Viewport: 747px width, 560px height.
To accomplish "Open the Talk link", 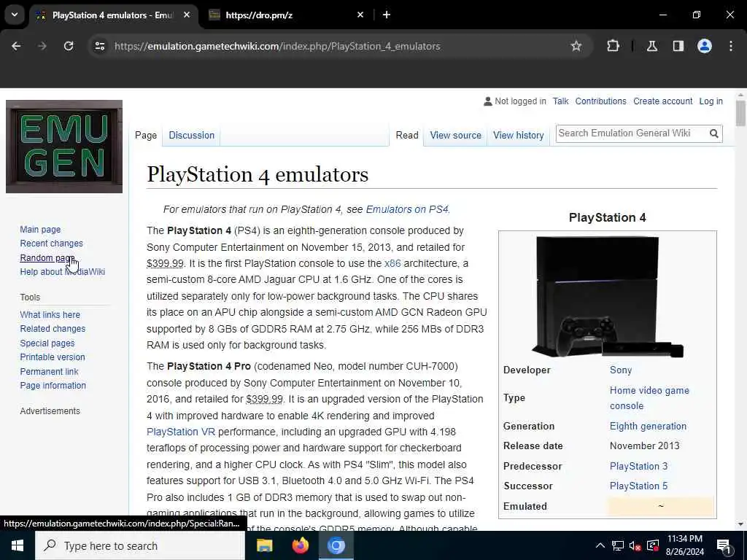I will [x=561, y=101].
